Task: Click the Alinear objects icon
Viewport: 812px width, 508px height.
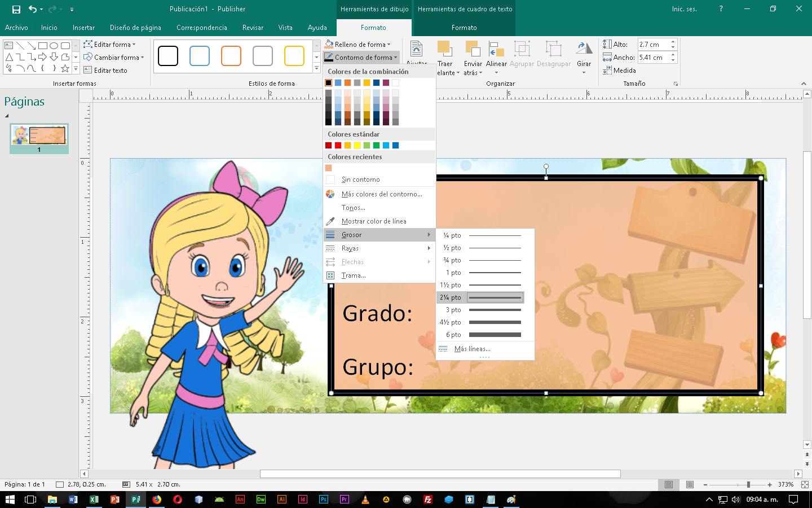Action: (x=496, y=50)
